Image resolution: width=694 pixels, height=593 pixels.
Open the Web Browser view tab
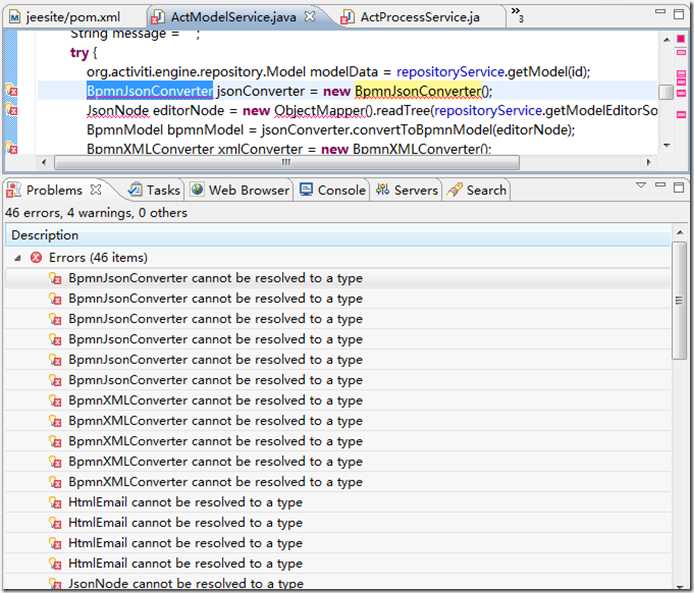coord(240,190)
